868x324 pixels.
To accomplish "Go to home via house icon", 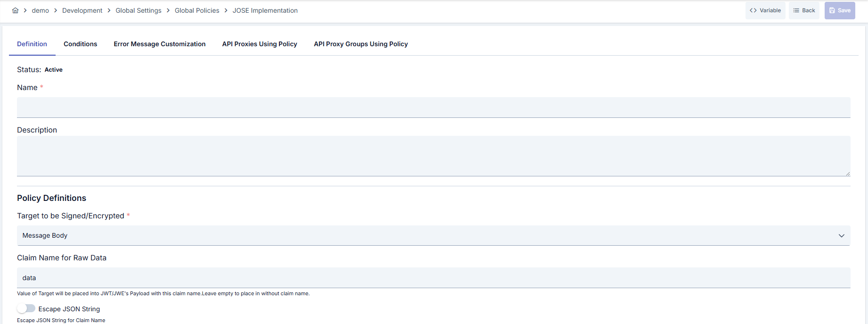I will [x=15, y=10].
